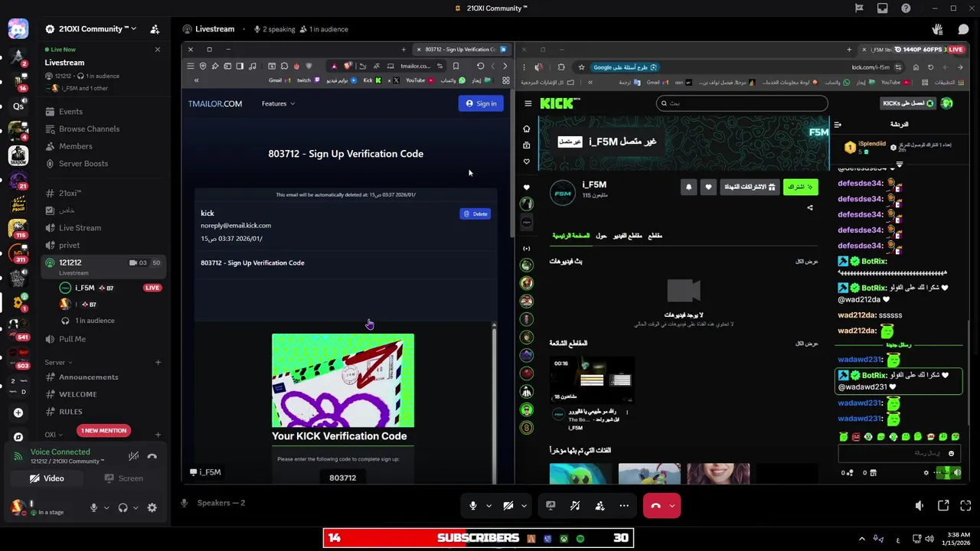
Task: Click the share icon under the subscribe button
Action: pyautogui.click(x=810, y=207)
